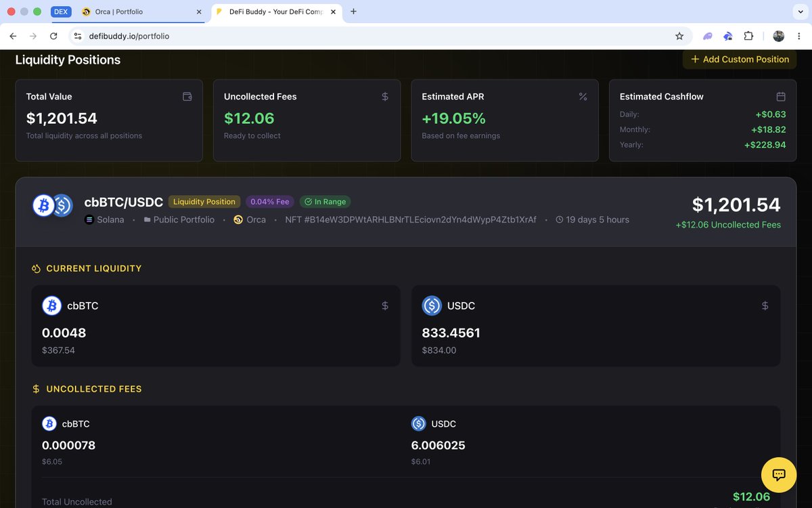Toggle dollar icon in cbBTC liquidity card

385,306
